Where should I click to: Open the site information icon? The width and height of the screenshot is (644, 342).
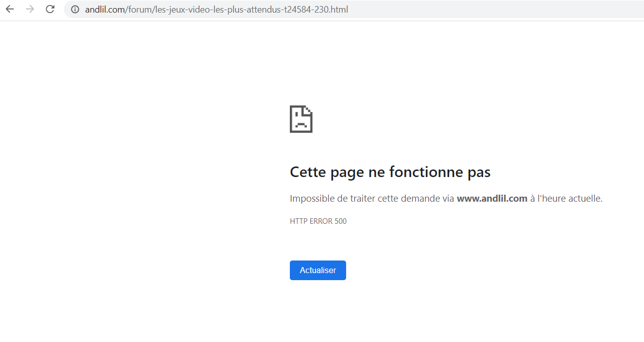tap(75, 10)
